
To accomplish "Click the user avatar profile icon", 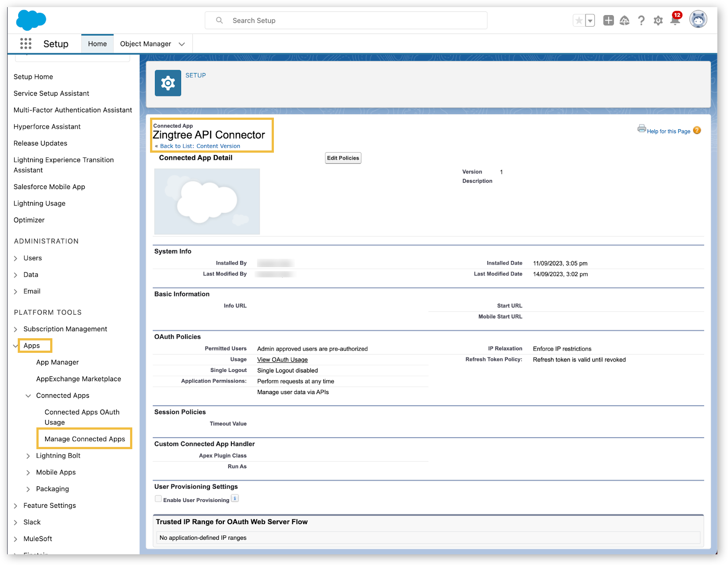I will (698, 20).
